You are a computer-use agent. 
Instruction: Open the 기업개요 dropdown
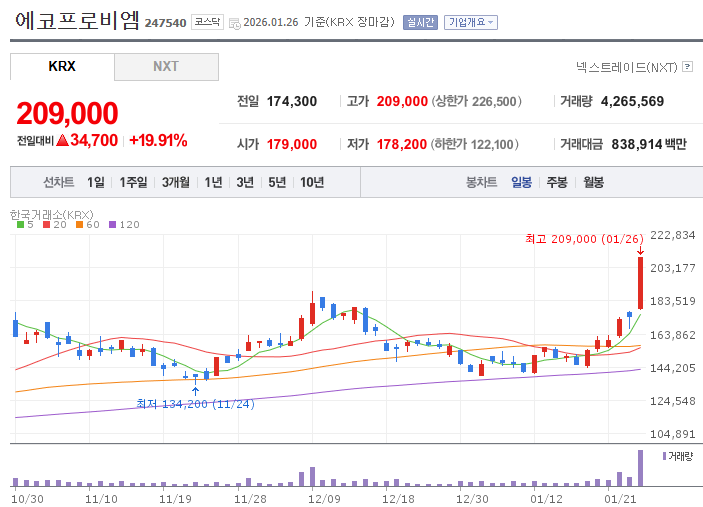[471, 22]
